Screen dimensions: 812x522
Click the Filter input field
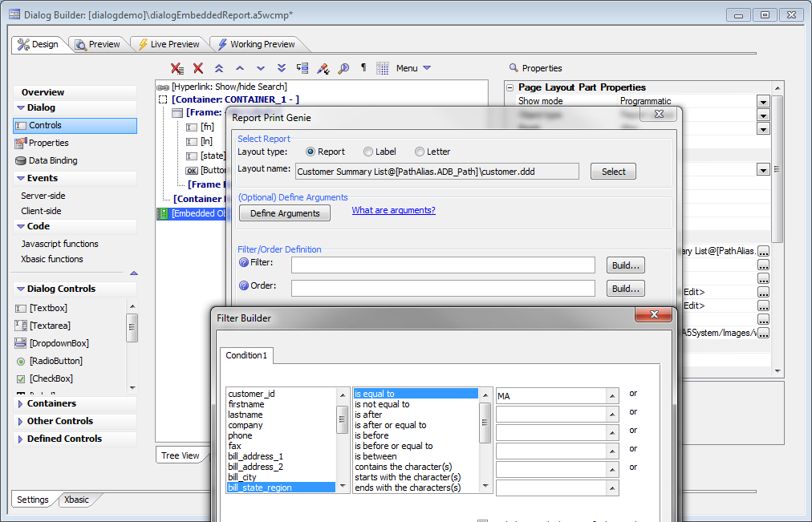click(443, 265)
